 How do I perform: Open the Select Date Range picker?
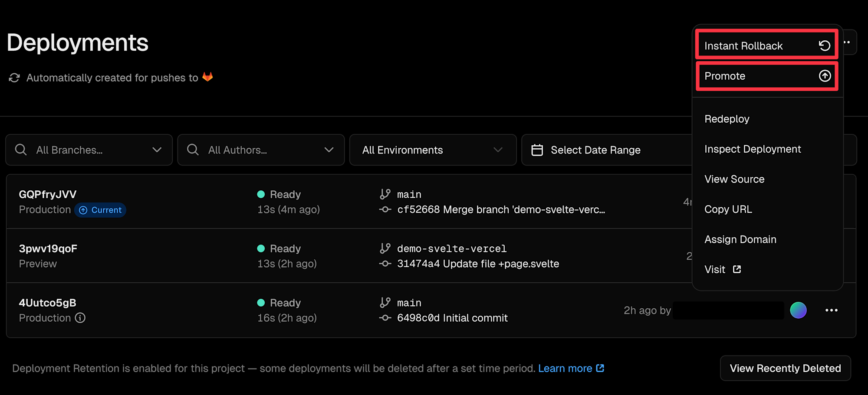coord(595,150)
